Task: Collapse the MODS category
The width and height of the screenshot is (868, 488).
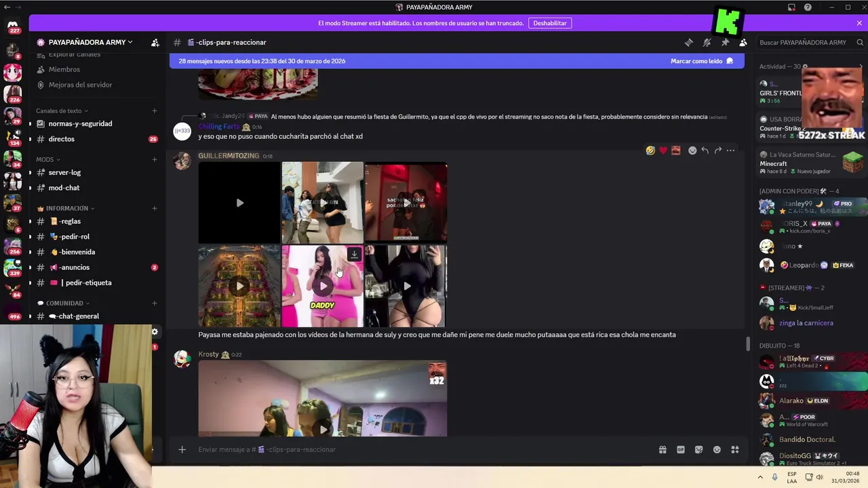Action: point(47,159)
